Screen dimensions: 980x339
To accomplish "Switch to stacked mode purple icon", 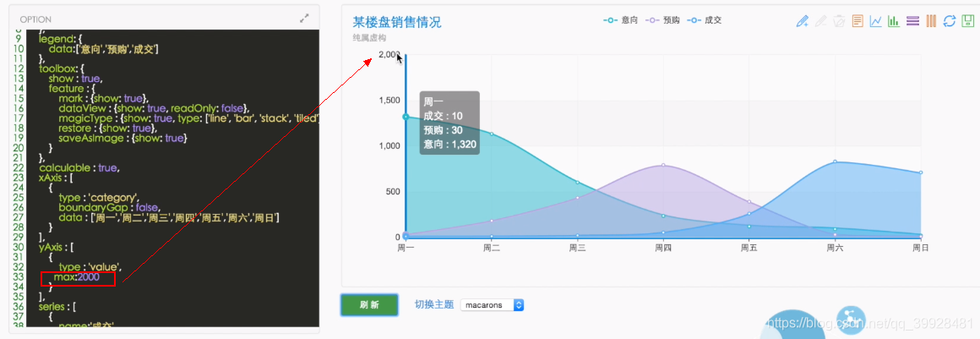I will tap(912, 21).
